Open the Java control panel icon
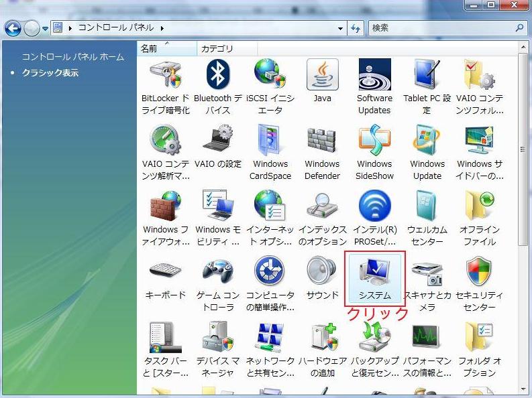532x398 pixels. pos(322,85)
